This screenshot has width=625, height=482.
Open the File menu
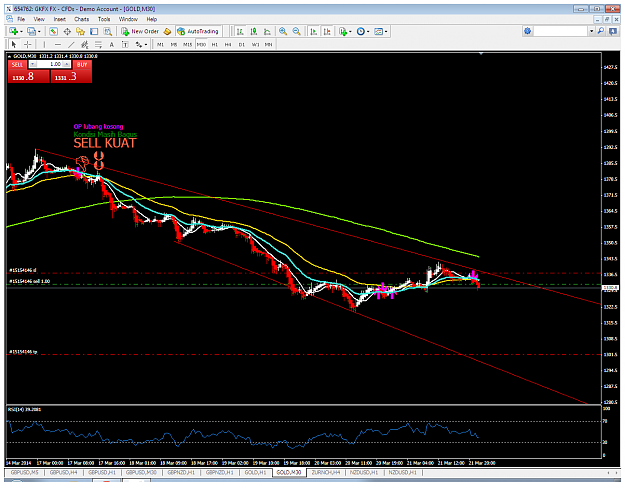point(21,19)
